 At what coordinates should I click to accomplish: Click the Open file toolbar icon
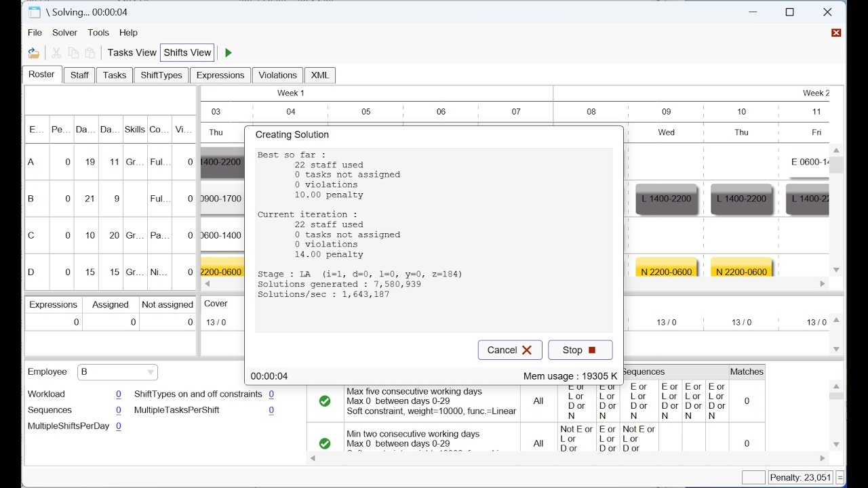(34, 53)
